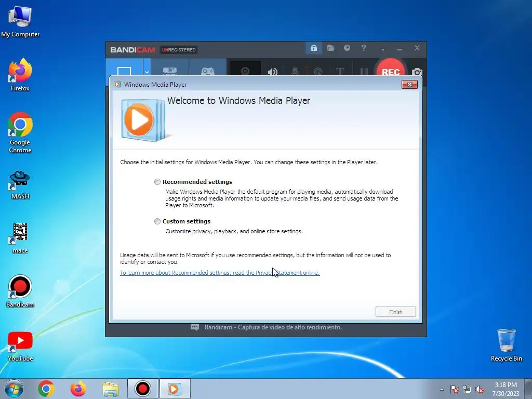This screenshot has width=532, height=399.
Task: Click the Bandicam speech bubble message icon
Action: pos(195,327)
